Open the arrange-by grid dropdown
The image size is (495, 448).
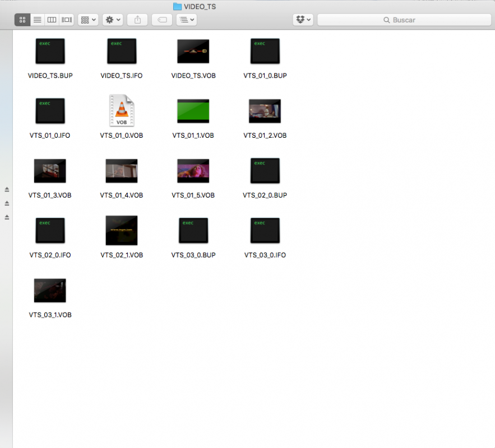point(88,20)
